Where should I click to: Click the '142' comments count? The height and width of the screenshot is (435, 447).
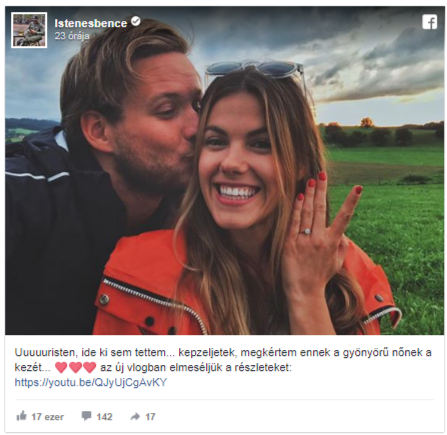104,417
